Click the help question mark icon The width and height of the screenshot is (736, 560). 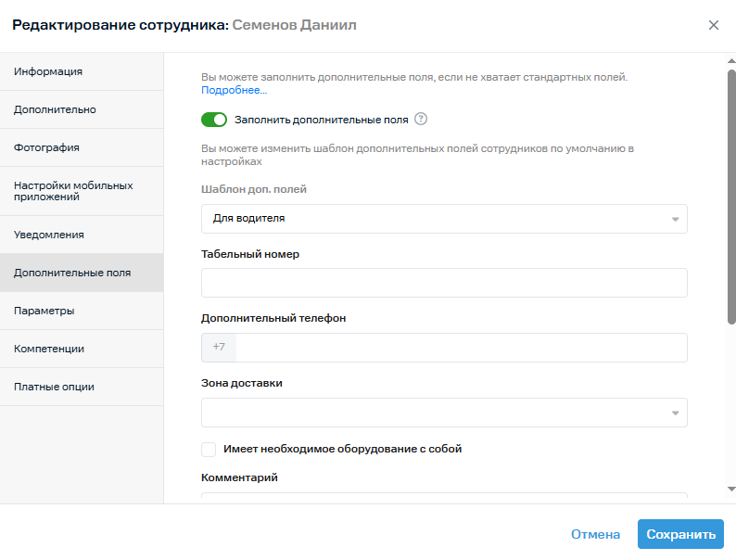click(x=421, y=119)
